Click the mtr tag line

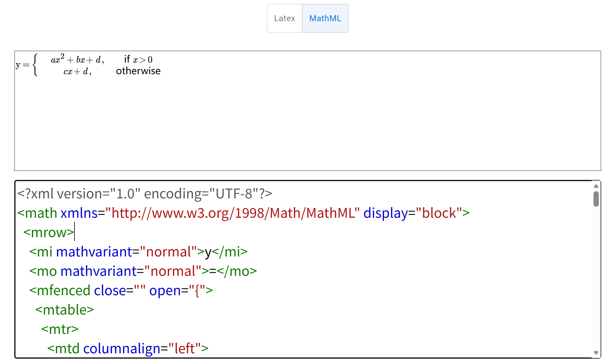coord(59,329)
